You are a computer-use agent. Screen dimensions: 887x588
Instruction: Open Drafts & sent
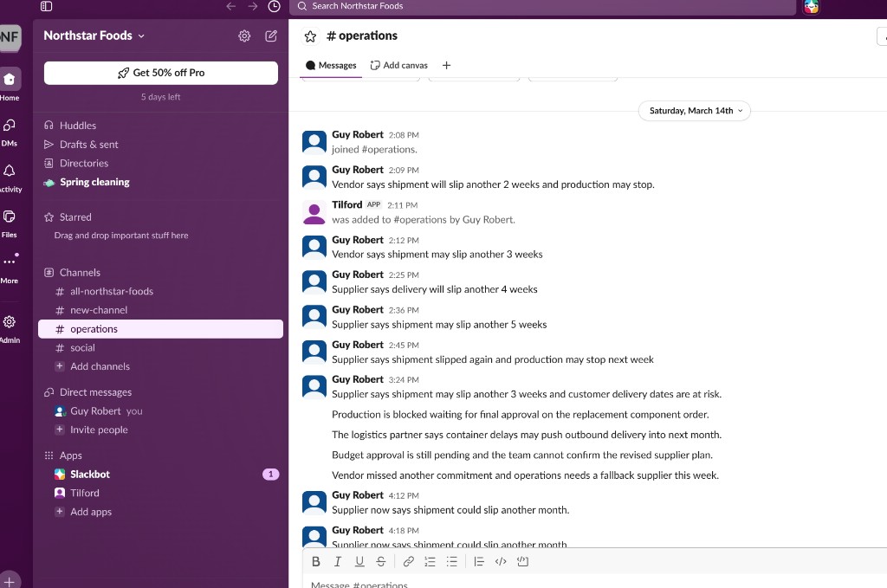coord(160,144)
